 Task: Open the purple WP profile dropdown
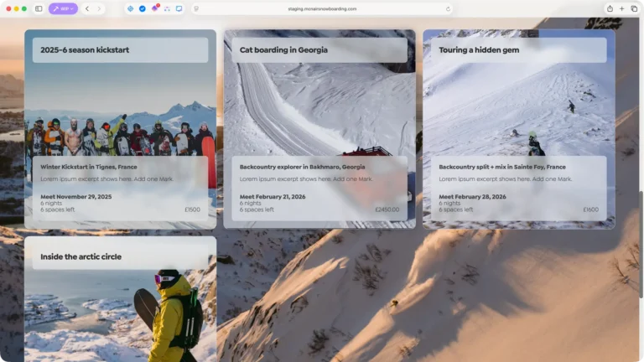(x=63, y=8)
